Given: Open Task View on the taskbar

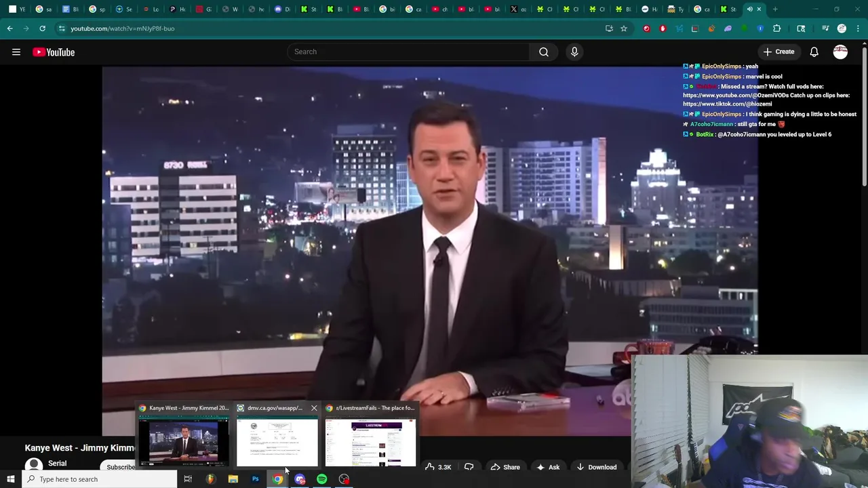Looking at the screenshot, I should coord(188,479).
